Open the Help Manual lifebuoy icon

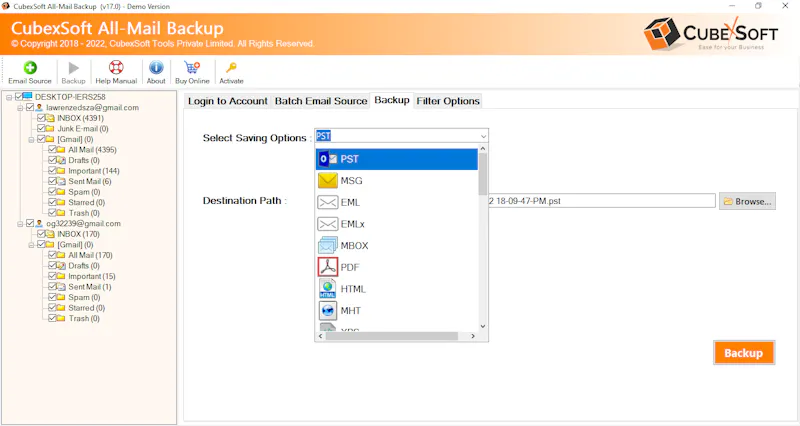coord(116,67)
